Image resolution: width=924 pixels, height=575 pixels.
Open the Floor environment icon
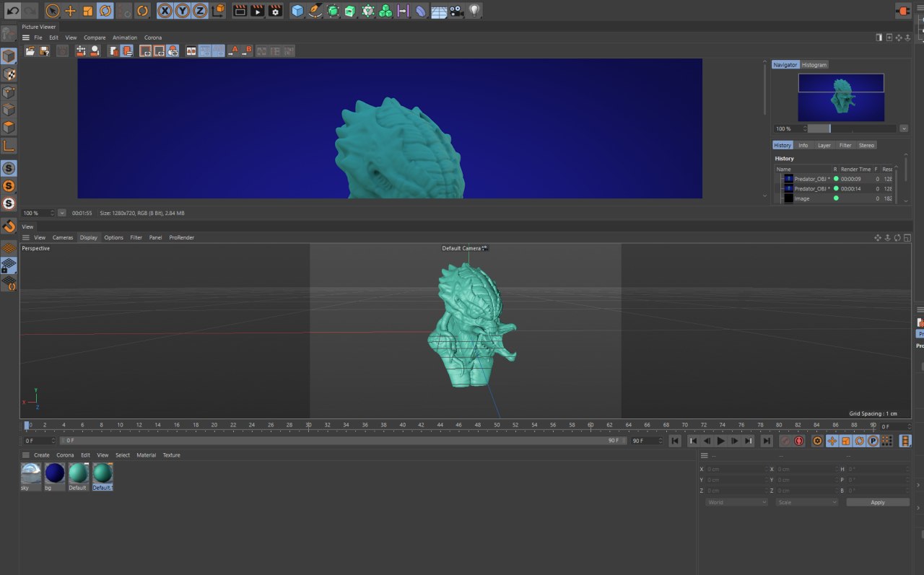438,11
